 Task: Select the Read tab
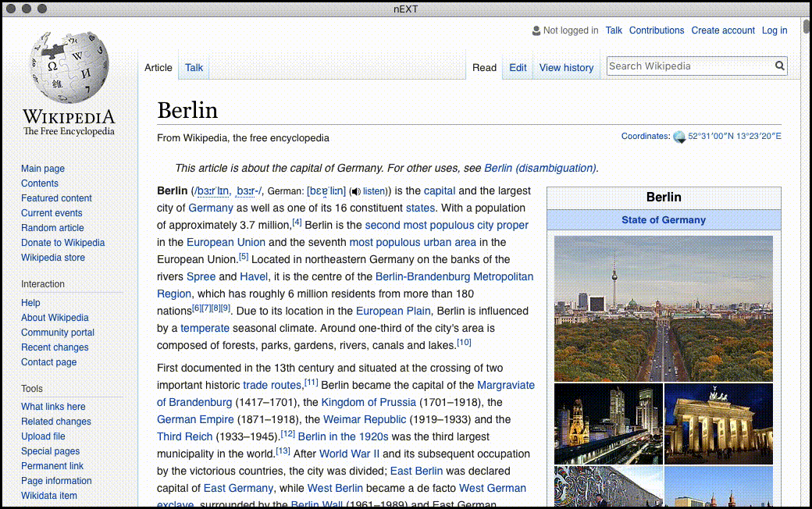pos(484,68)
